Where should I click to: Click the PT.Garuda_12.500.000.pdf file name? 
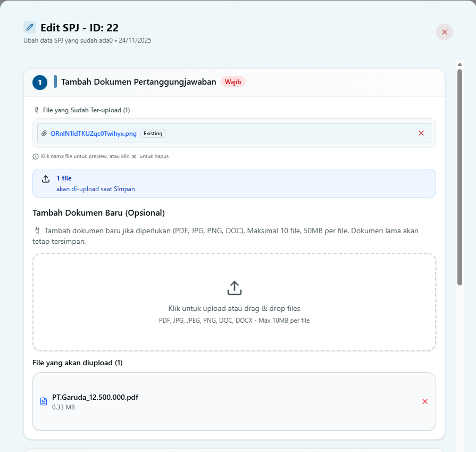coord(95,397)
